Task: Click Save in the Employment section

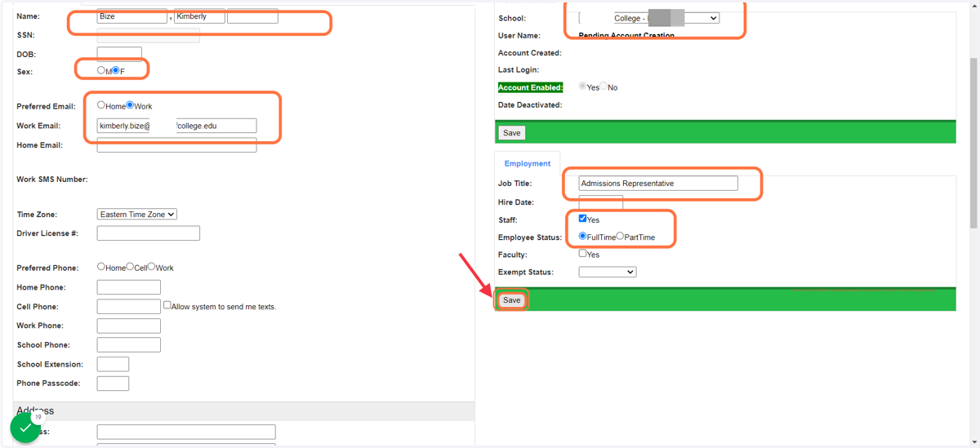Action: (512, 300)
